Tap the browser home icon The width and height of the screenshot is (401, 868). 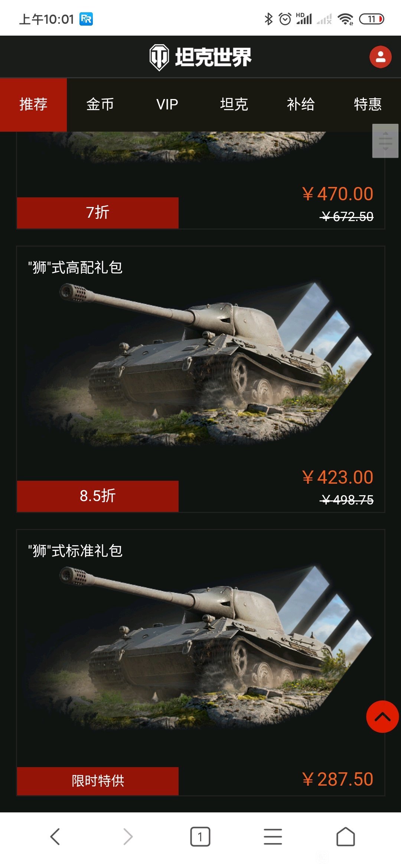(x=346, y=837)
